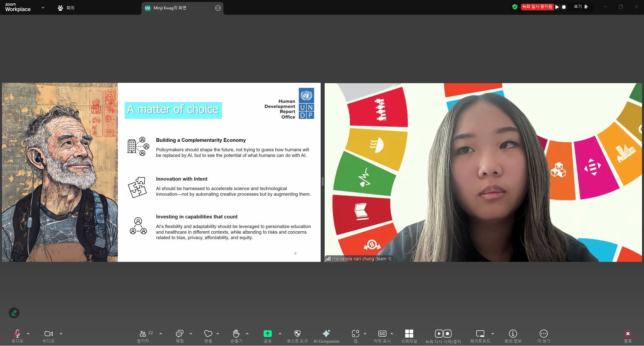Unmute the microphone audio button
This screenshot has height=346, width=644.
click(x=17, y=334)
